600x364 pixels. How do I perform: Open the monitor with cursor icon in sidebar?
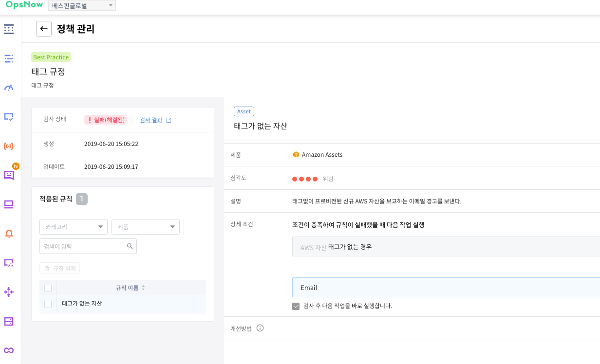click(x=9, y=263)
